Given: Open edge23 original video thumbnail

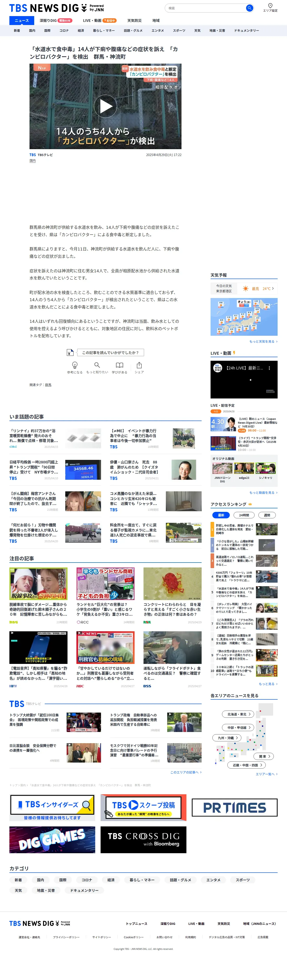Looking at the screenshot, I should [244, 468].
